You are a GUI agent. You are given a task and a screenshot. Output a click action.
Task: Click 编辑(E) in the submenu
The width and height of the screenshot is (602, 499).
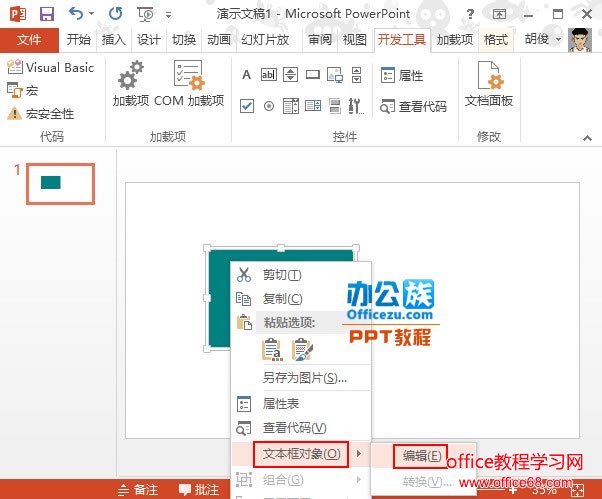(422, 456)
